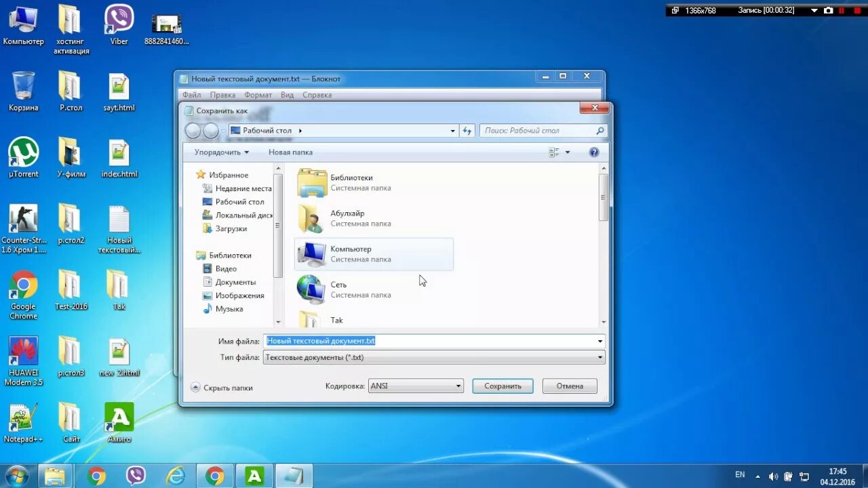This screenshot has height=488, width=868.
Task: Expand the address bar history dropdown
Action: (453, 131)
